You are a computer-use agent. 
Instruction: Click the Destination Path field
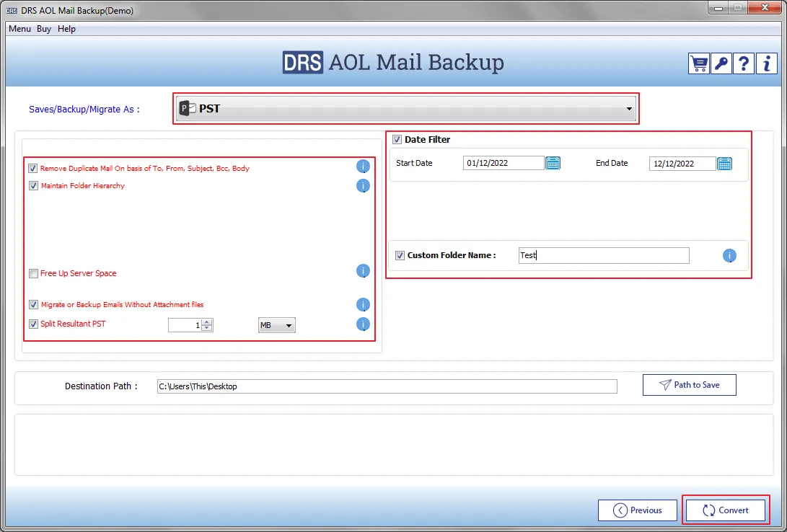pos(387,386)
